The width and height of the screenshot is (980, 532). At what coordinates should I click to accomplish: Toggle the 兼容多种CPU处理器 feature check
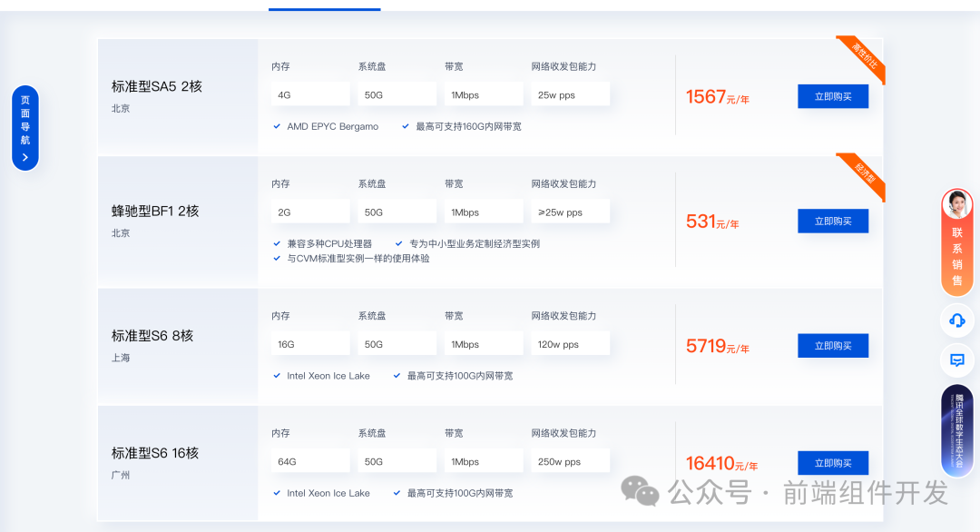[x=277, y=242]
